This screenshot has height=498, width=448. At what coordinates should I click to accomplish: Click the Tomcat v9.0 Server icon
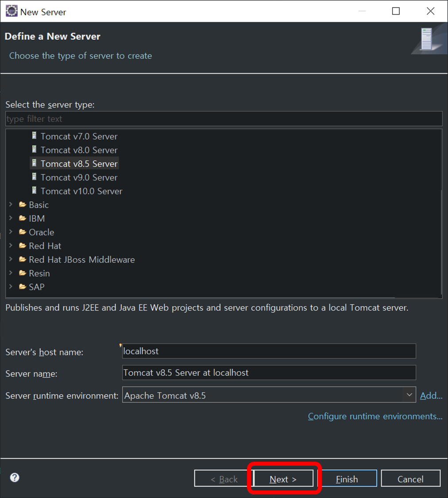click(x=34, y=177)
